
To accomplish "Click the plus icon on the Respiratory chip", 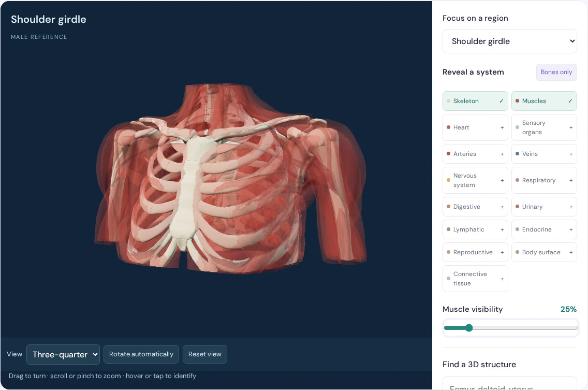I will [x=571, y=181].
